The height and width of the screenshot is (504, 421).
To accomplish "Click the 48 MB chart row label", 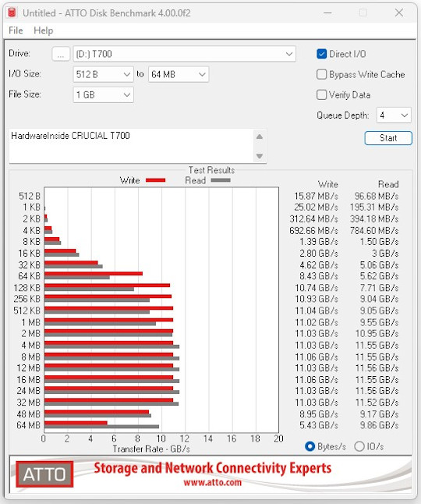I will [29, 414].
